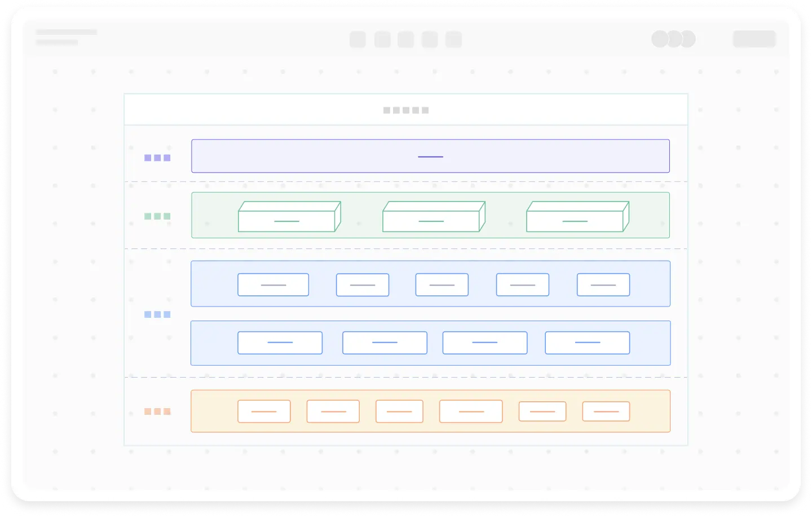Click the last icon in the top toolbar
812x517 pixels.
[x=454, y=40]
